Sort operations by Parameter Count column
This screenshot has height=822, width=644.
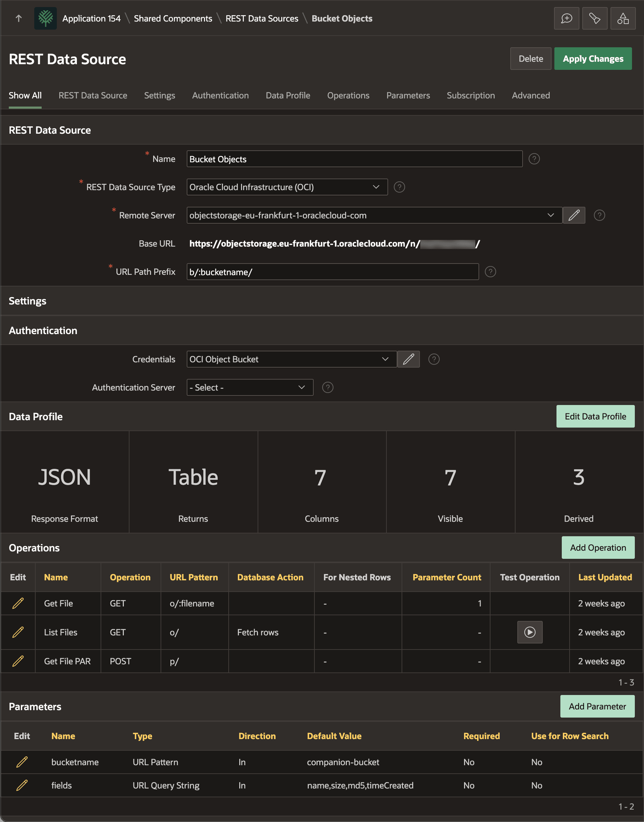tap(447, 578)
